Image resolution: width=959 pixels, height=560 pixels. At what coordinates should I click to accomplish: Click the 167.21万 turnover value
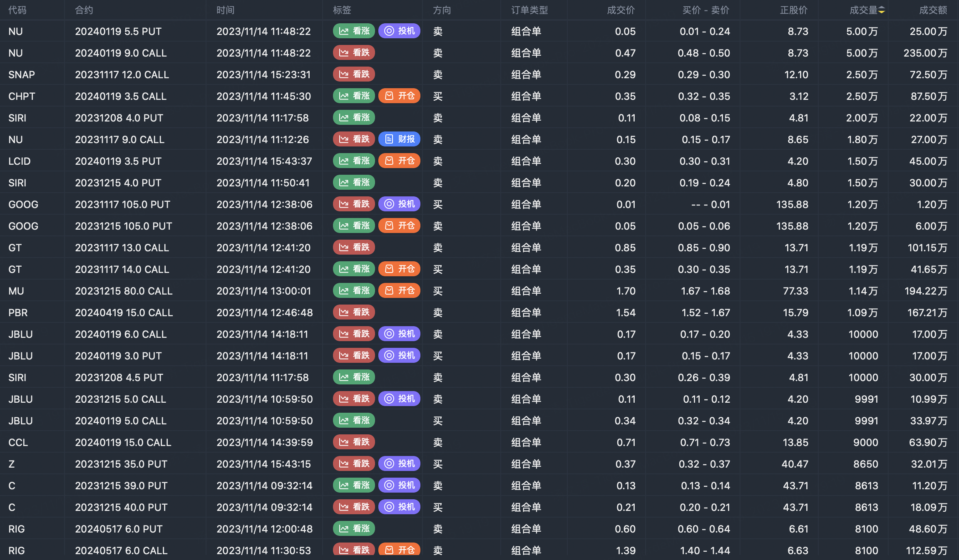(927, 312)
